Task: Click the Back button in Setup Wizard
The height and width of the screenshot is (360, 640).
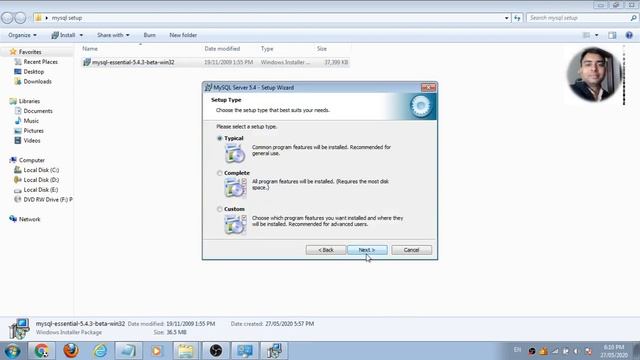Action: [326, 250]
